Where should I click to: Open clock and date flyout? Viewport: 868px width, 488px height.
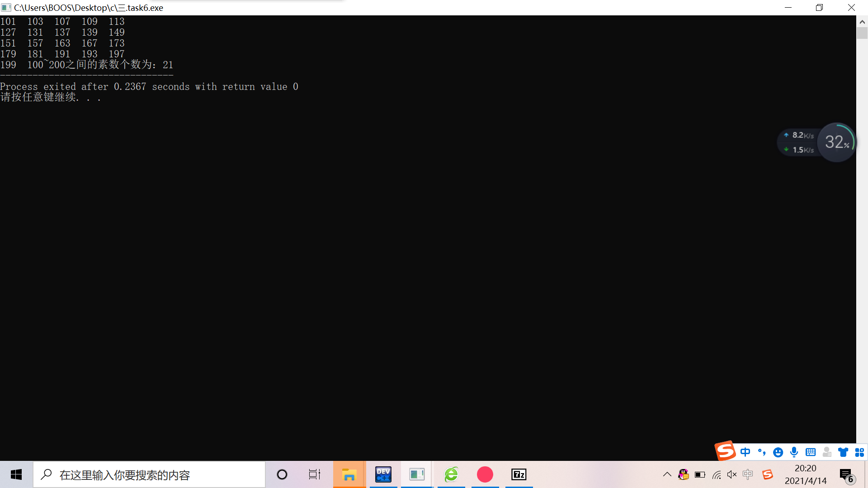tap(805, 474)
